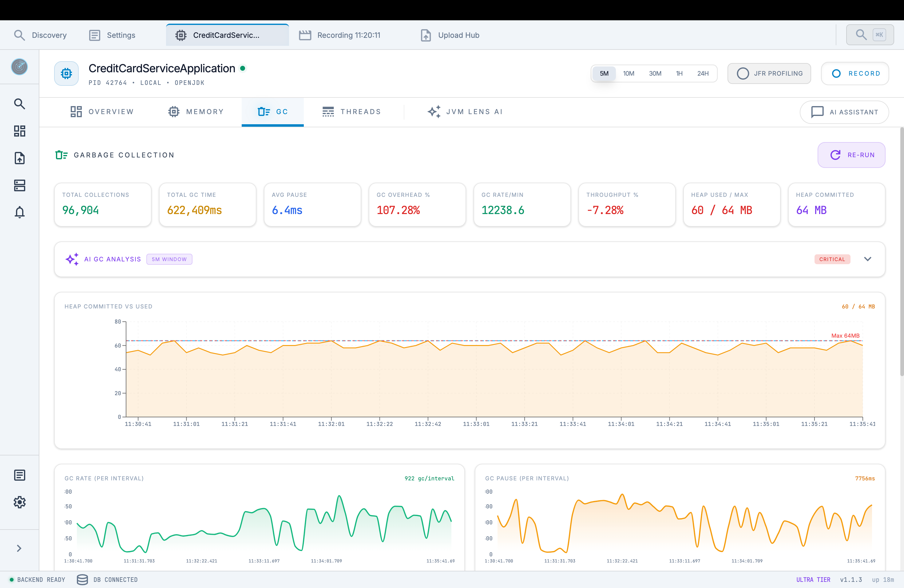
Task: Click the settings gear icon in sidebar
Action: (19, 502)
